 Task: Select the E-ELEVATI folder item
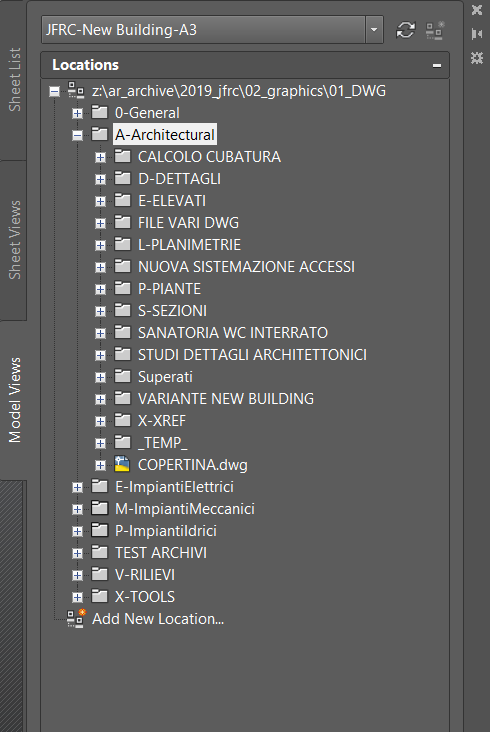pyautogui.click(x=172, y=201)
